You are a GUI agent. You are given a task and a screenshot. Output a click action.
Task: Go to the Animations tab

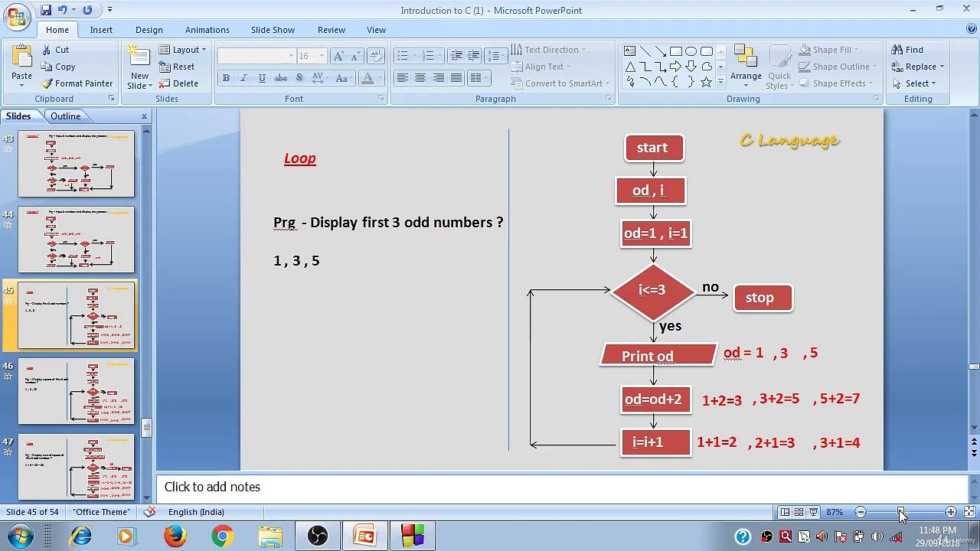tap(207, 30)
